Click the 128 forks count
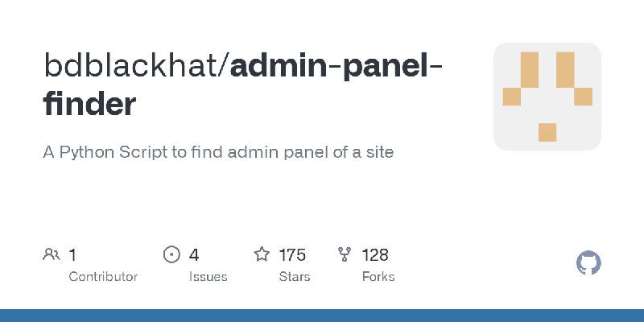This screenshot has height=322, width=644. [375, 255]
